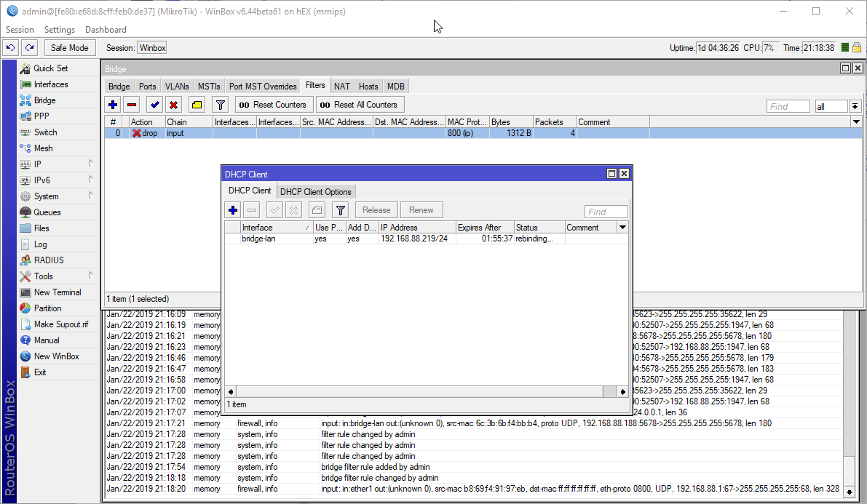Click the Undo arrow in main toolbar

click(10, 48)
